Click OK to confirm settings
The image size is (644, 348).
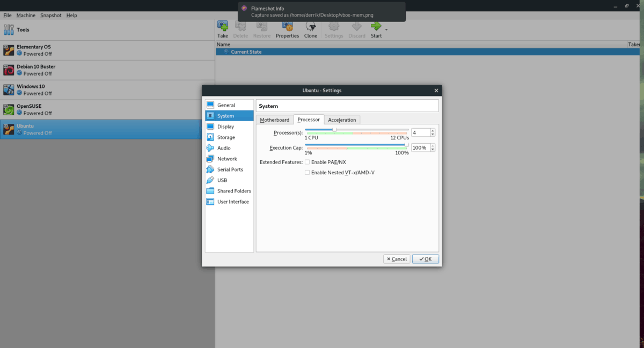click(x=426, y=259)
